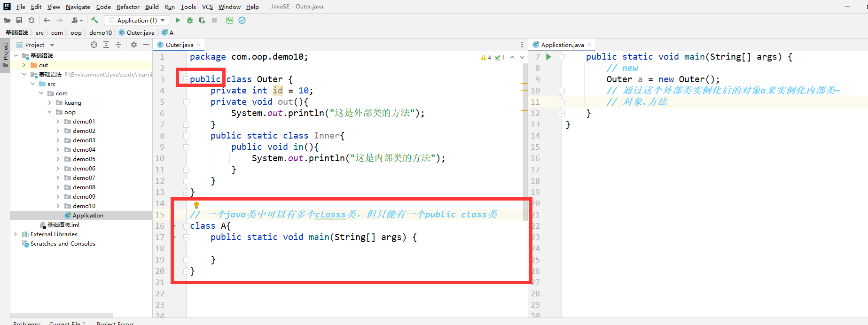Open the Refactor menu
This screenshot has width=868, height=325.
click(128, 7)
